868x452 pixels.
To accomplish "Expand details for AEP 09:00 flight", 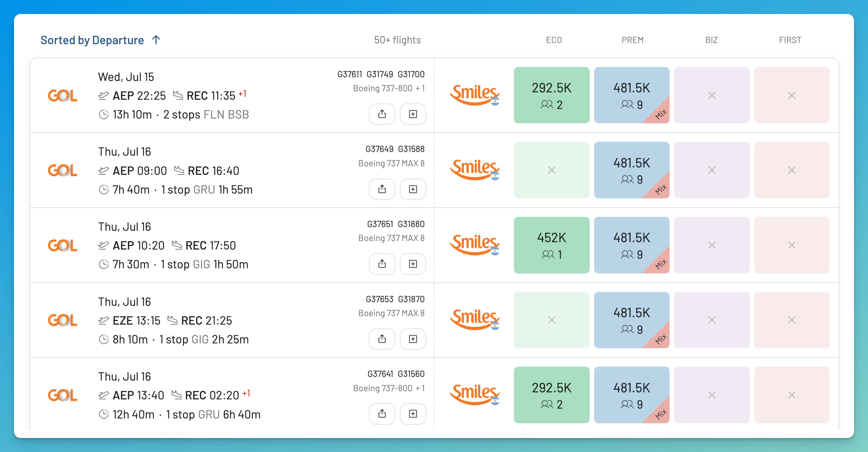I will (413, 189).
